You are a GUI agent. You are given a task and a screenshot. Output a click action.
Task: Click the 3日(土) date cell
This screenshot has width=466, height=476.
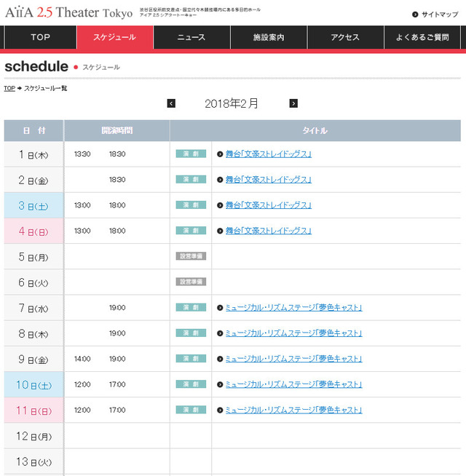[33, 205]
